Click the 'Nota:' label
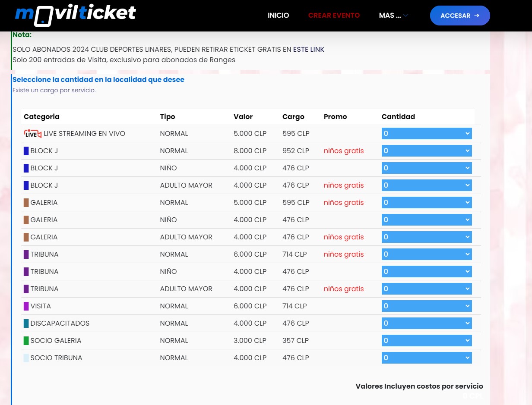This screenshot has width=532, height=405. (x=22, y=35)
